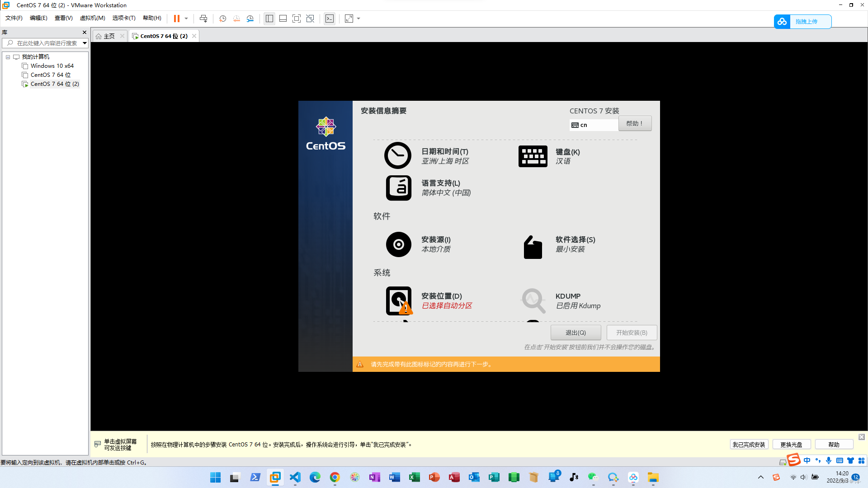This screenshot has width=868, height=488.
Task: Toggle the library sidebar view icon
Action: pos(269,19)
